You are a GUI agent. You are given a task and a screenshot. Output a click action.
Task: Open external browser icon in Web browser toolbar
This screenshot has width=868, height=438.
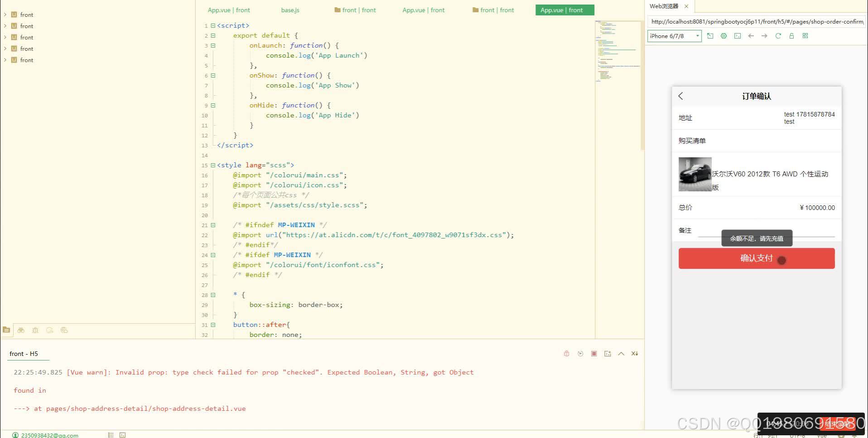point(710,36)
